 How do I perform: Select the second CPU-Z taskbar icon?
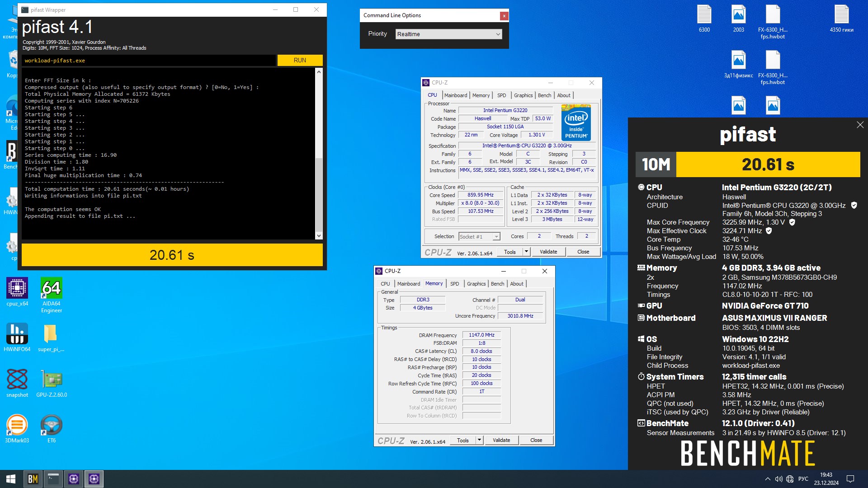(94, 479)
